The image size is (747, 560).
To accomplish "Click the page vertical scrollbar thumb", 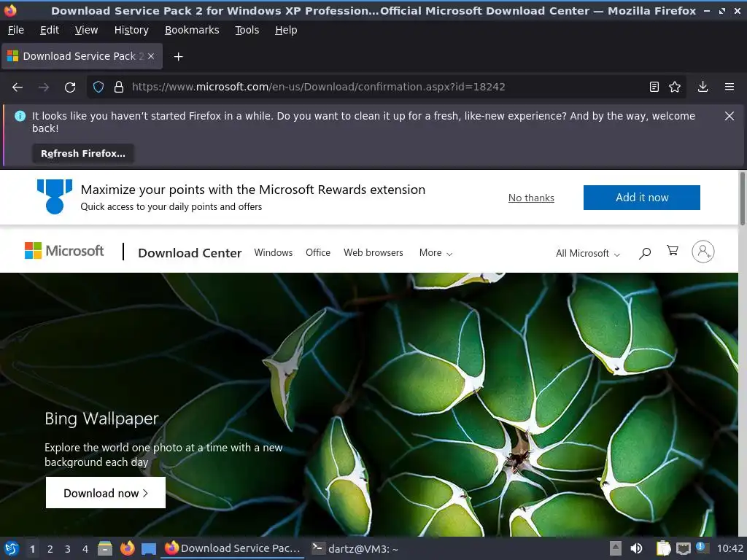I will pos(742,198).
